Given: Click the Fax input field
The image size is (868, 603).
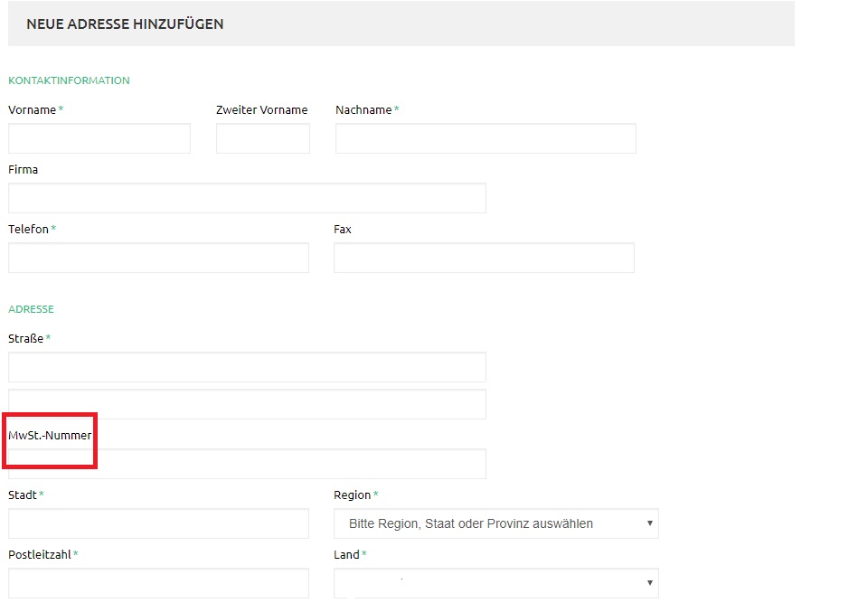Looking at the screenshot, I should (484, 258).
